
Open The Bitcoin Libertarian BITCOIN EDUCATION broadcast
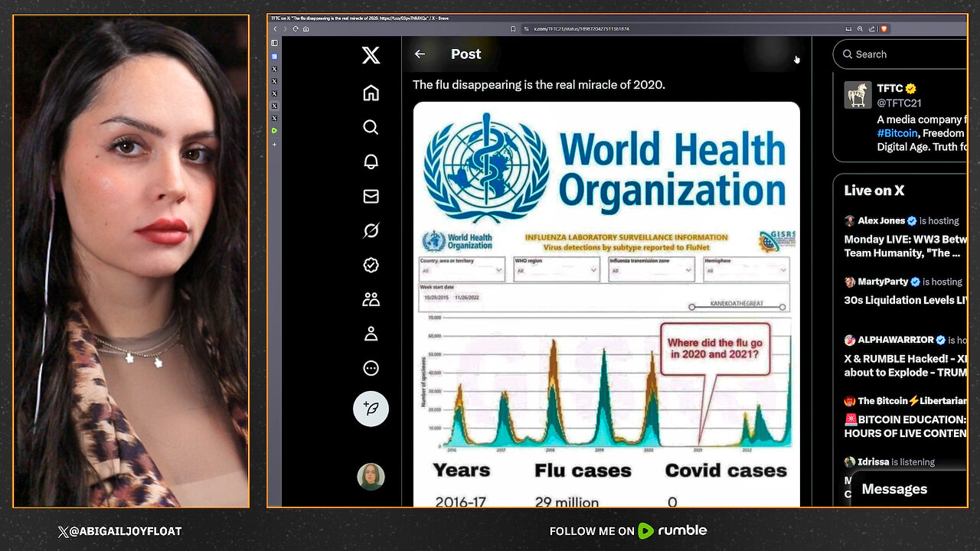coord(905,417)
